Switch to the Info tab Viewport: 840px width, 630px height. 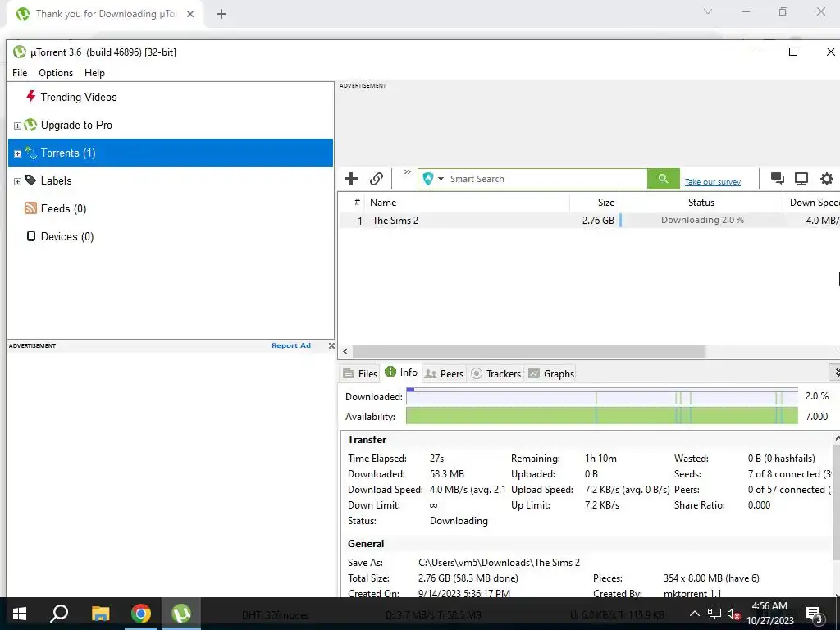point(401,372)
